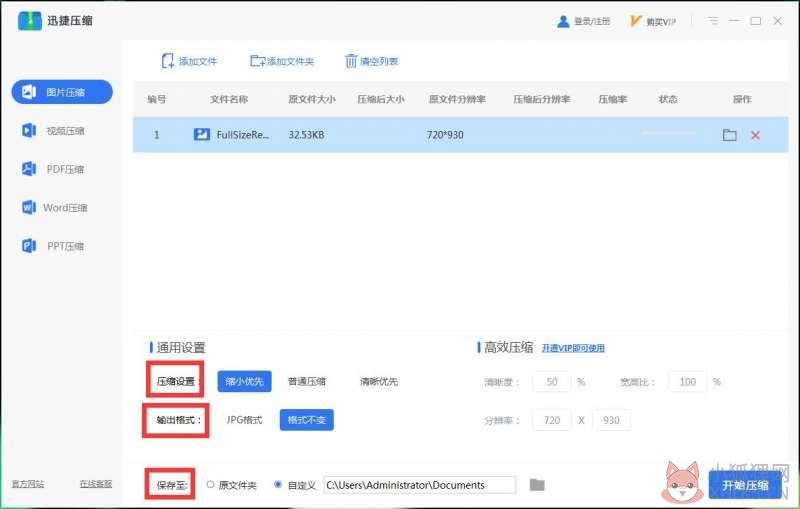This screenshot has height=509, width=800.
Task: Open output folder icon for FullSizeRe row
Action: pyautogui.click(x=730, y=135)
